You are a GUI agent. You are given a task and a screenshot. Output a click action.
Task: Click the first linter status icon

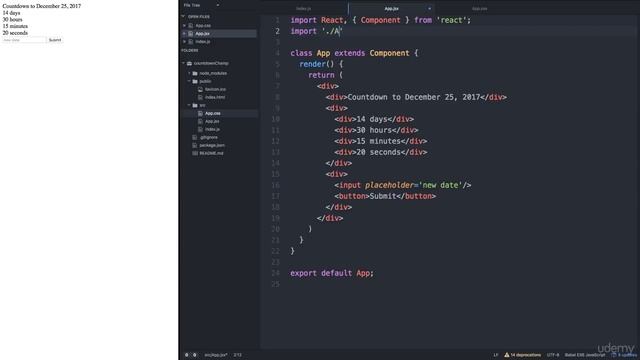(187, 355)
